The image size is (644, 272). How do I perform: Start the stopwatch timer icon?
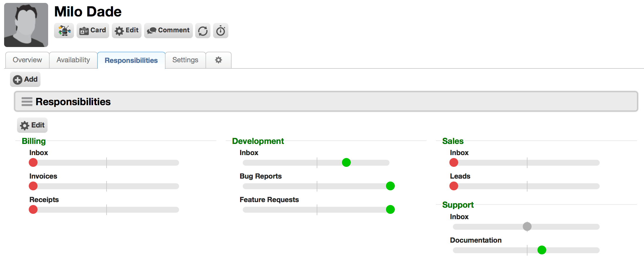[x=221, y=31]
